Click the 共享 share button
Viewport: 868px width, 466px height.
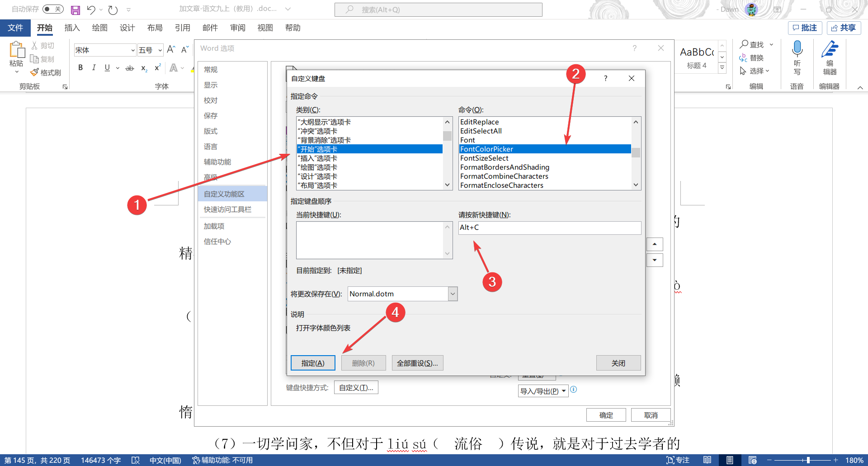coord(844,28)
